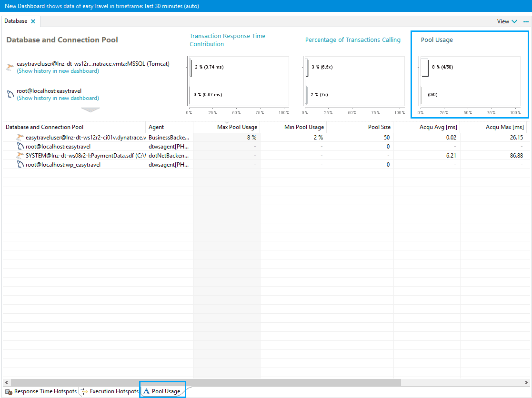Click the horizontal scrollbar thumb
Image resolution: width=532 pixels, height=398 pixels.
[x=206, y=382]
